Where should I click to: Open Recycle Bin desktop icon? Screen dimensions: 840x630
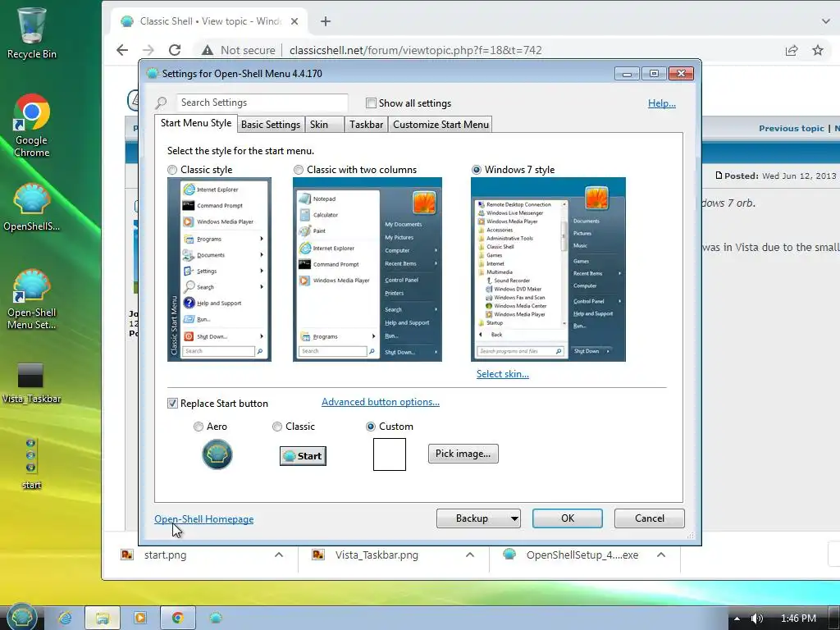pyautogui.click(x=31, y=33)
